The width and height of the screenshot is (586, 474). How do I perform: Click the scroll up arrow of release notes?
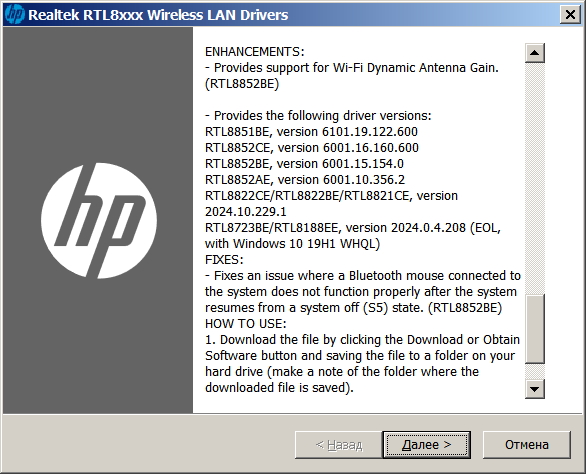(x=534, y=53)
